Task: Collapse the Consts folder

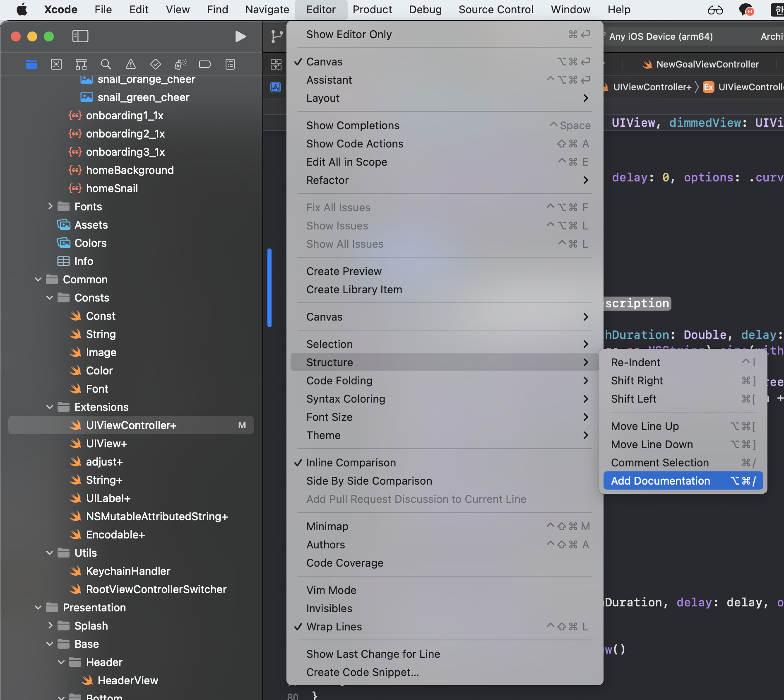Action: pyautogui.click(x=50, y=298)
